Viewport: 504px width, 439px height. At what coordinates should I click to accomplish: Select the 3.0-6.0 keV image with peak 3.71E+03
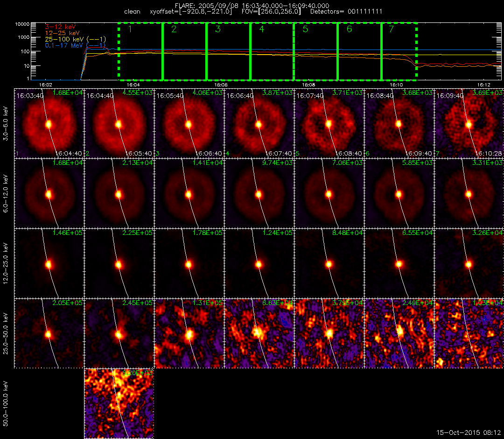329,123
